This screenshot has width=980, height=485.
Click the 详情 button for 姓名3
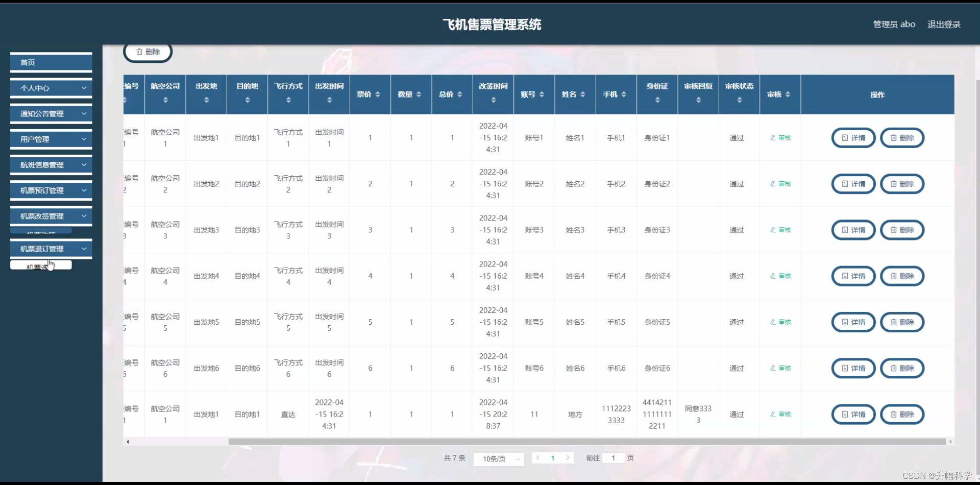[x=853, y=230]
